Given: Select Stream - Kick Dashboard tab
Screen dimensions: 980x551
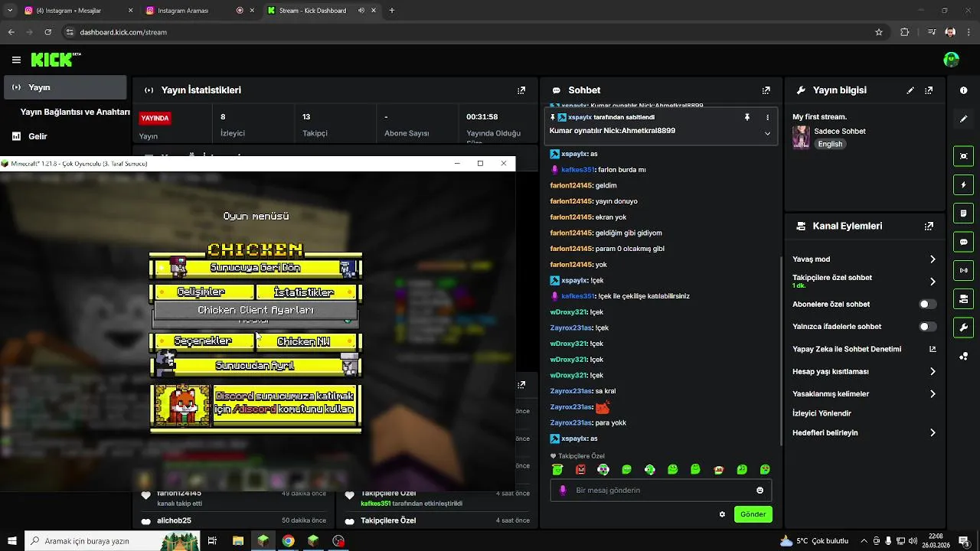Looking at the screenshot, I should click(x=322, y=11).
